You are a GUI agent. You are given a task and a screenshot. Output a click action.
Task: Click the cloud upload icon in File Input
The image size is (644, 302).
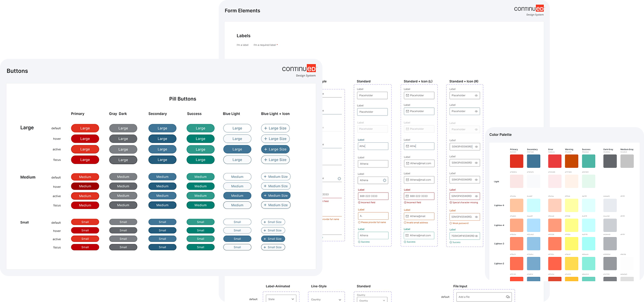click(x=508, y=297)
